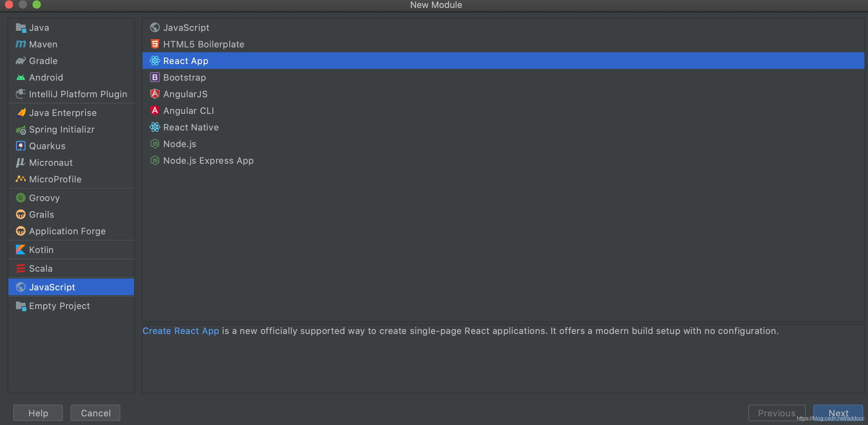Select Java Enterprise in sidebar

pyautogui.click(x=71, y=113)
